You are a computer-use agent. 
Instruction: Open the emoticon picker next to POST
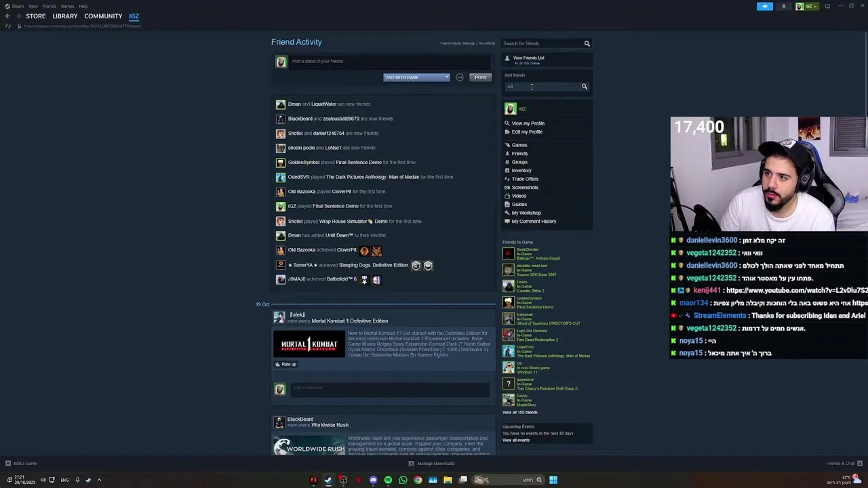459,77
